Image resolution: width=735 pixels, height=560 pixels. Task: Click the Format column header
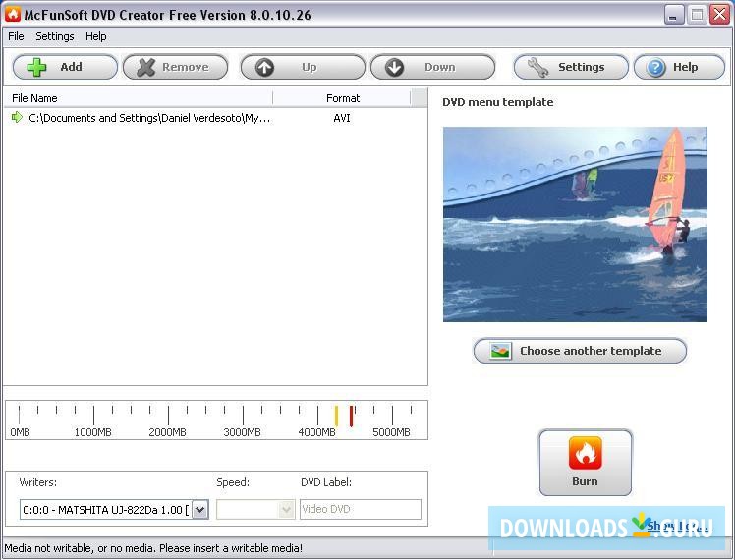(342, 98)
